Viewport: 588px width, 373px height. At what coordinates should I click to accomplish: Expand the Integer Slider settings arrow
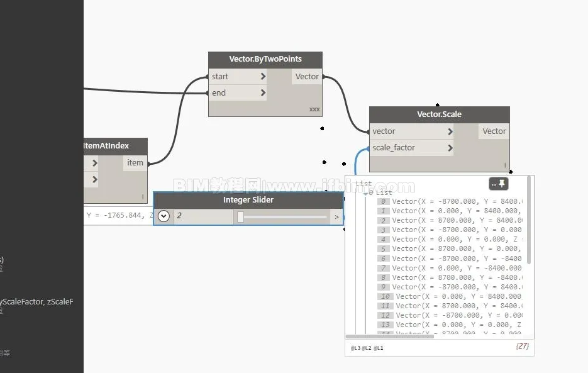click(x=164, y=216)
